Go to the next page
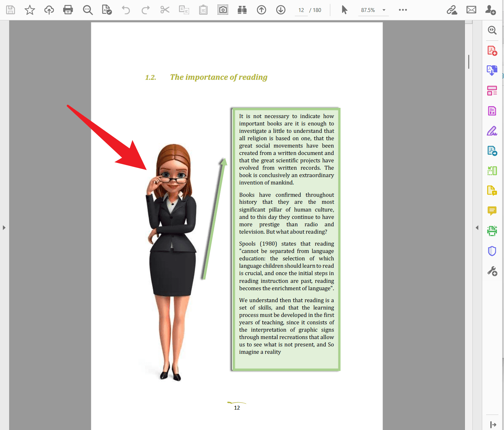Image resolution: width=504 pixels, height=430 pixels. pos(281,10)
